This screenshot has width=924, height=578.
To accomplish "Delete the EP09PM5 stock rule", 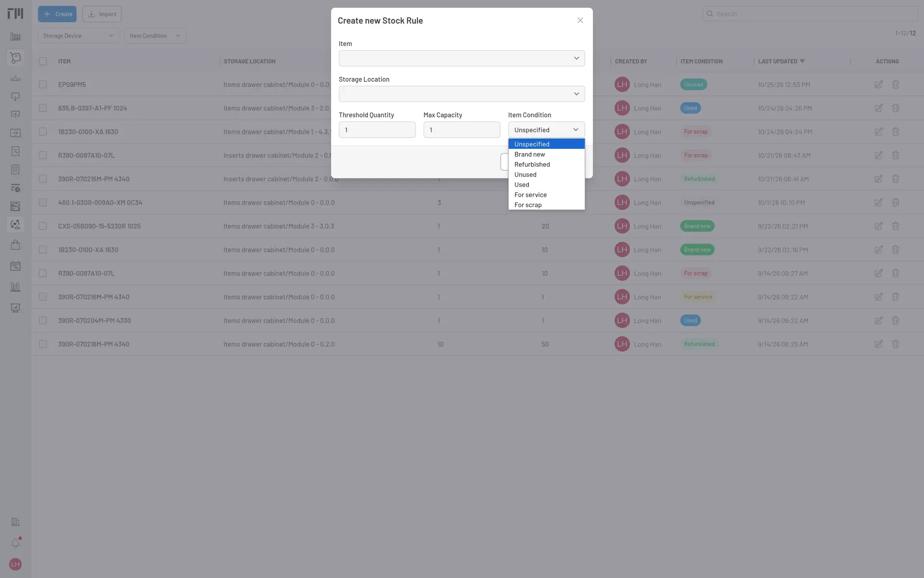I will tap(895, 84).
